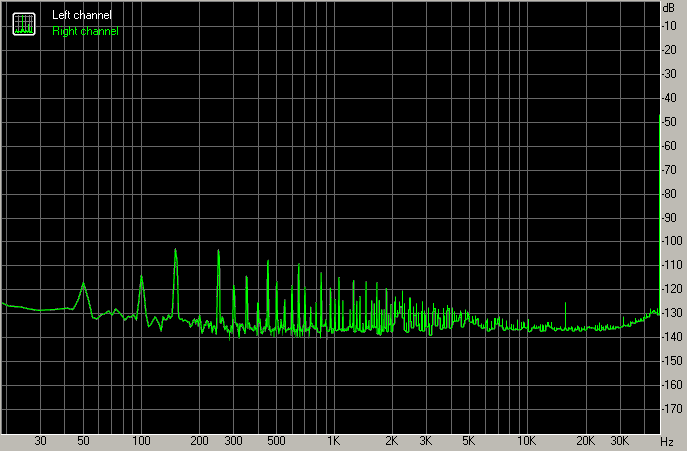Click the '-70' dB axis value
This screenshot has width=687, height=451.
[669, 170]
